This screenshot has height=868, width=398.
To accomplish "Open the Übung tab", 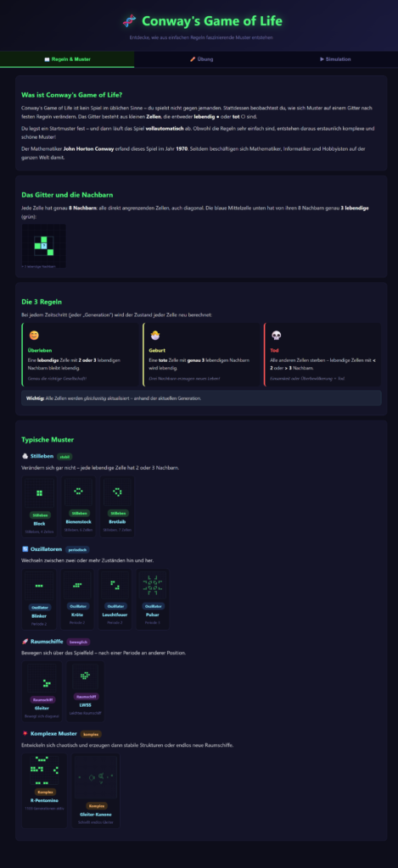I will pos(200,59).
